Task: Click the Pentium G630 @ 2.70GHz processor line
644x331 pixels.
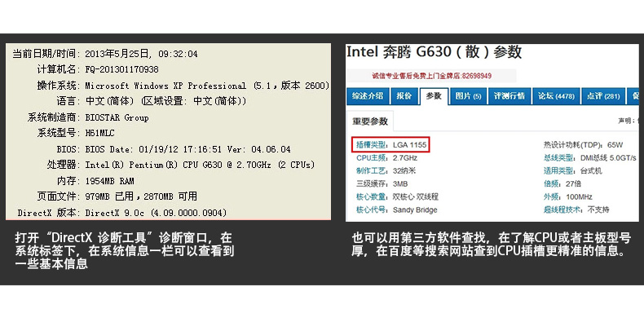Action: [x=200, y=165]
